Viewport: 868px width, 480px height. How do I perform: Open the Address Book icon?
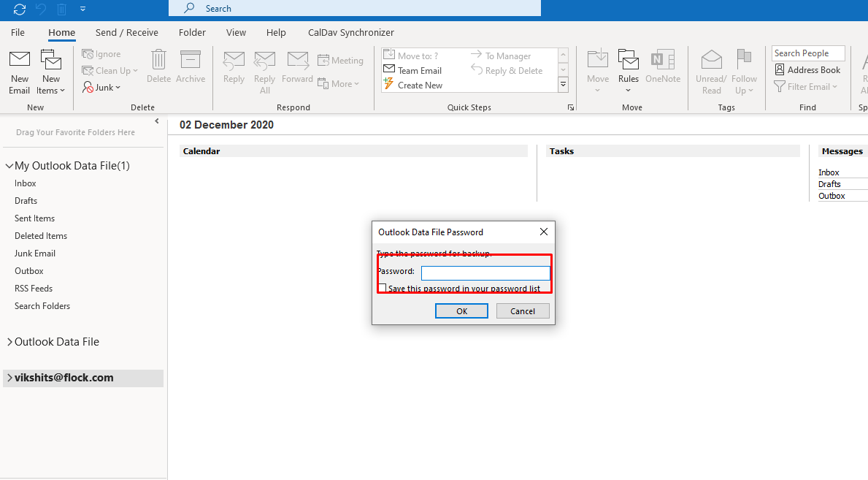(780, 70)
